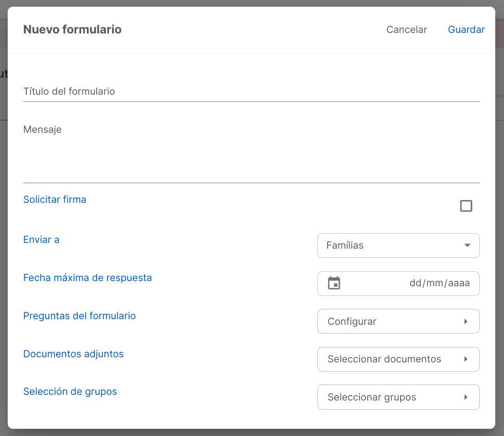Focus the Título del formulario field
Screen dimensions: 504x436
pos(251,92)
